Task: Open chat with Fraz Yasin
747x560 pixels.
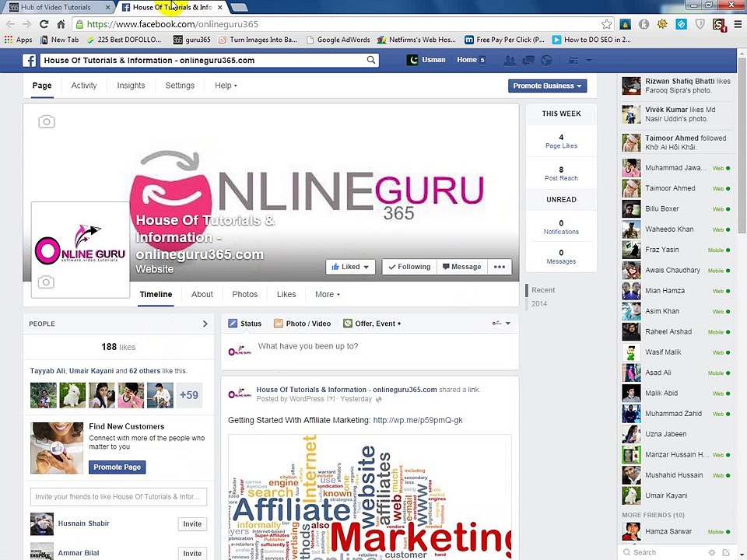Action: tap(676, 250)
